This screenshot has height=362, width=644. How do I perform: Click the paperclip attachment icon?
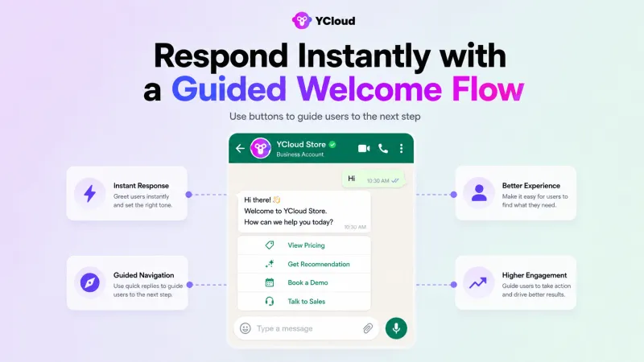click(x=368, y=328)
